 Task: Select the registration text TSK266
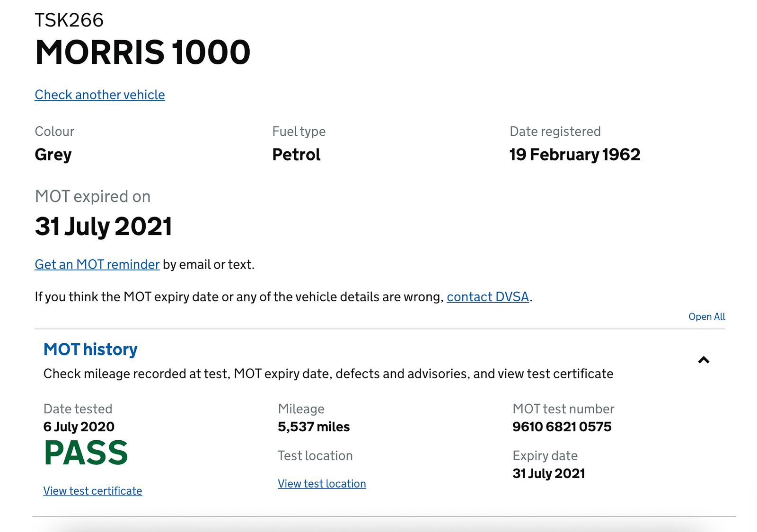[69, 20]
